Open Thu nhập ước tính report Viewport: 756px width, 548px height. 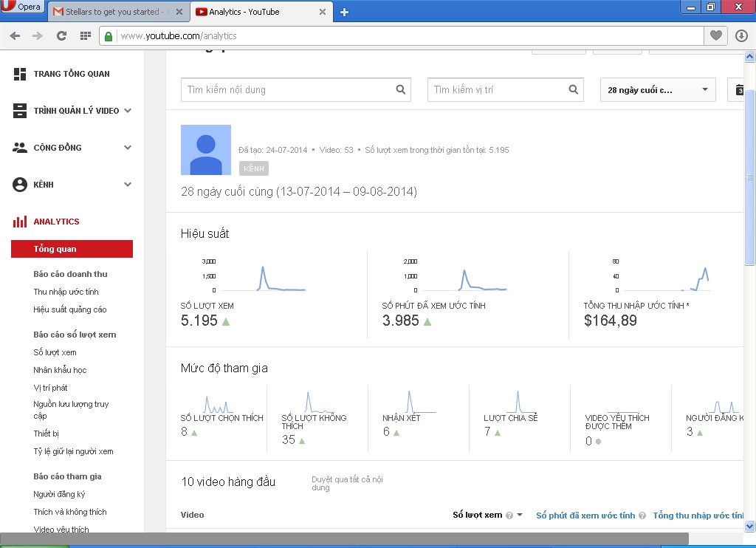(x=66, y=292)
